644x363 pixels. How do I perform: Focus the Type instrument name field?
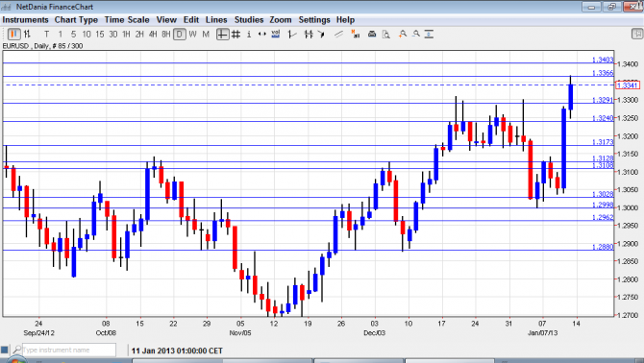tap(69, 350)
